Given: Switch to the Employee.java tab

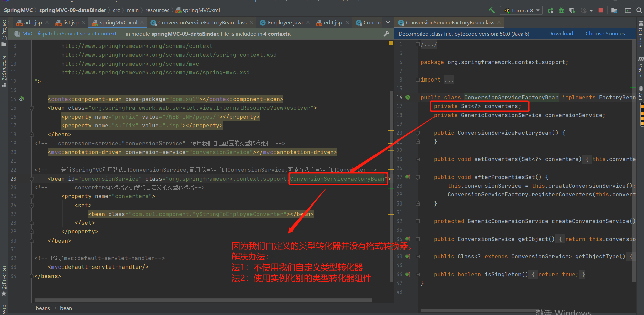Looking at the screenshot, I should (285, 23).
